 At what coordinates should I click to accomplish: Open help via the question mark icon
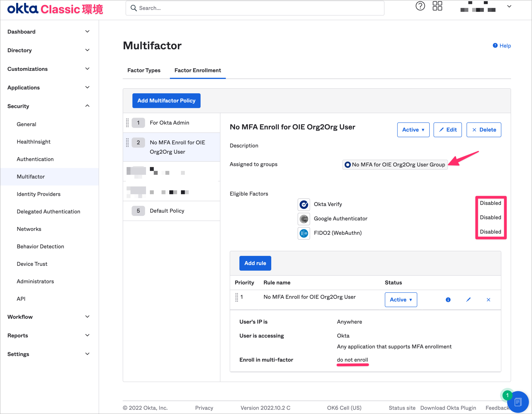pyautogui.click(x=420, y=6)
